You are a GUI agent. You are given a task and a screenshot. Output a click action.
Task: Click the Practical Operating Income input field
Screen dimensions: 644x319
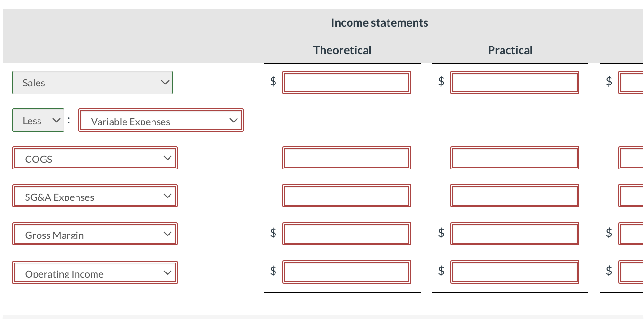coord(515,272)
